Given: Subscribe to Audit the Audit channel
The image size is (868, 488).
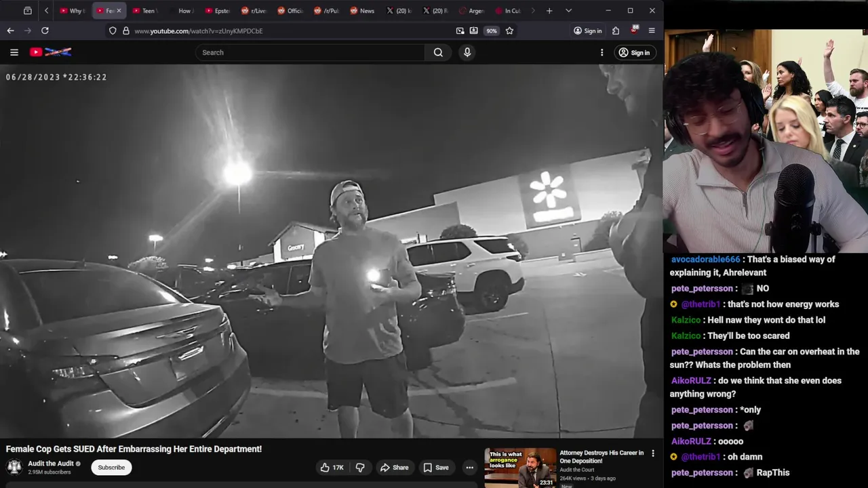Looking at the screenshot, I should coord(111,468).
